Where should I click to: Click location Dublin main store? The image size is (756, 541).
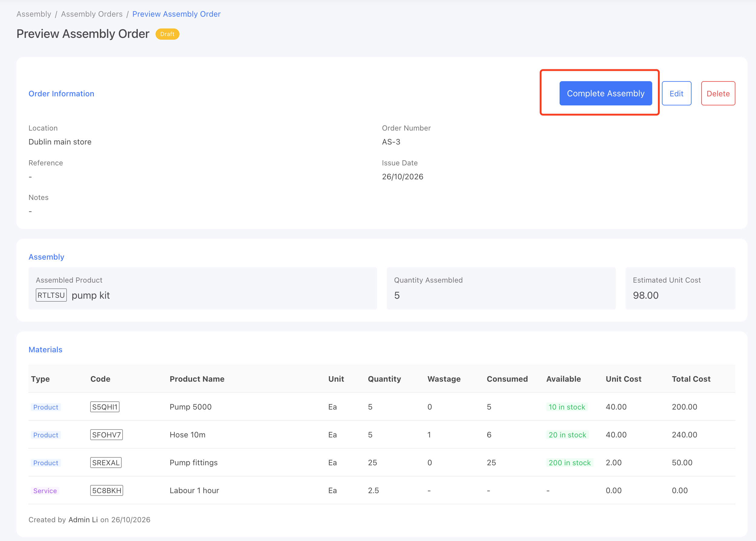[x=60, y=142]
